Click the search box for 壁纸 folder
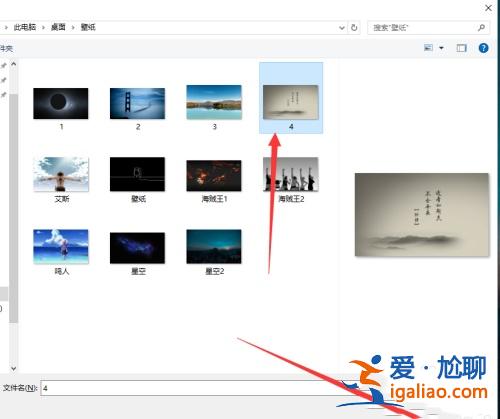This screenshot has height=419, width=500. click(429, 28)
